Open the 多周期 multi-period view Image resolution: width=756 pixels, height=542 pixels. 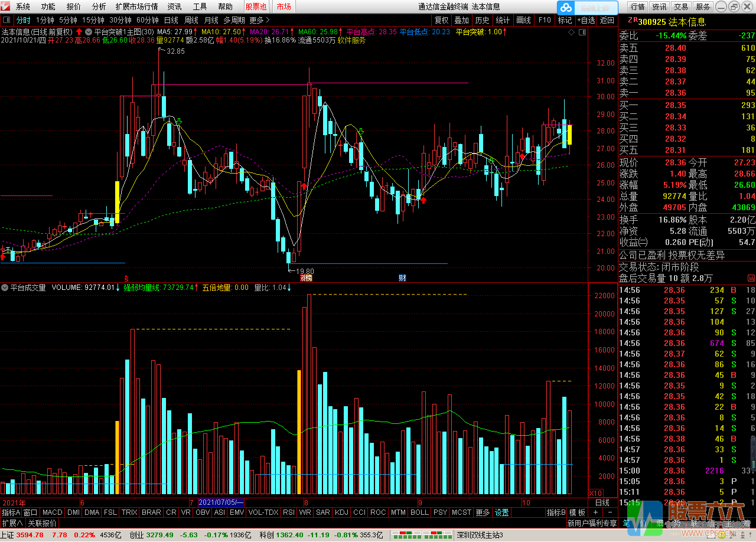point(234,20)
